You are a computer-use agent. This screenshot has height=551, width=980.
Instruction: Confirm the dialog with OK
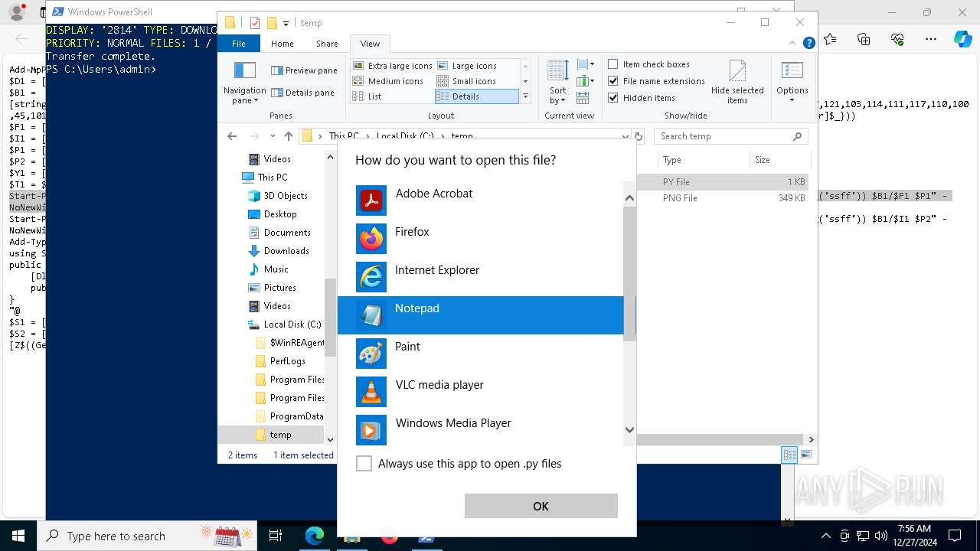tap(541, 506)
